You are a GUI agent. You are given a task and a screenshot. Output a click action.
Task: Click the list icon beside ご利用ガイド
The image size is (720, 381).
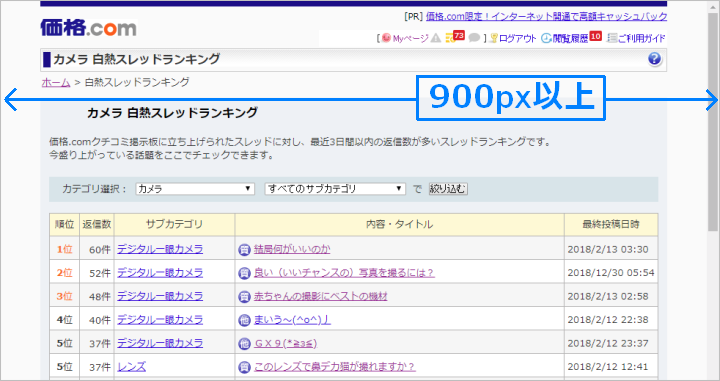click(x=613, y=38)
